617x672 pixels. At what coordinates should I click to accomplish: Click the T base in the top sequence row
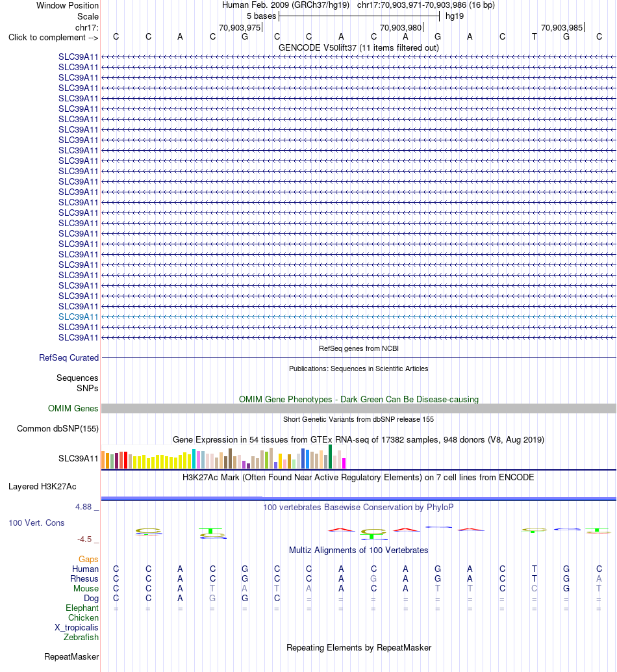[535, 37]
